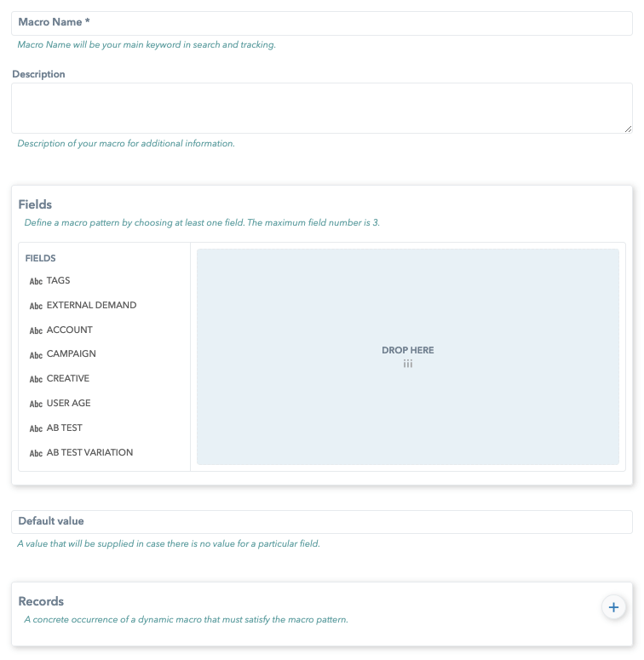Image resolution: width=644 pixels, height=660 pixels.
Task: Select the AB TEST field label
Action: [x=65, y=428]
